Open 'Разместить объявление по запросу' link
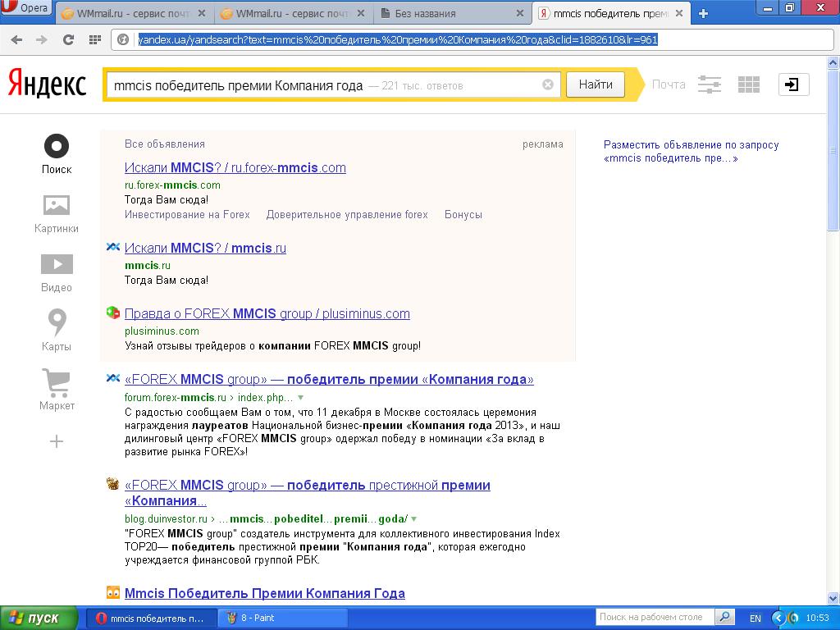The image size is (840, 630). (x=691, y=151)
